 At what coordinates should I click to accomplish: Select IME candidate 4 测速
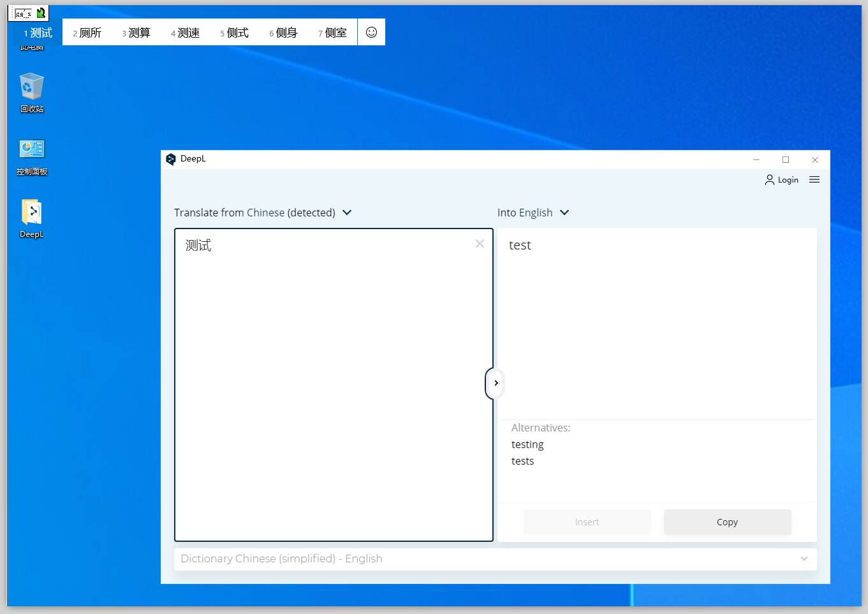(x=186, y=33)
